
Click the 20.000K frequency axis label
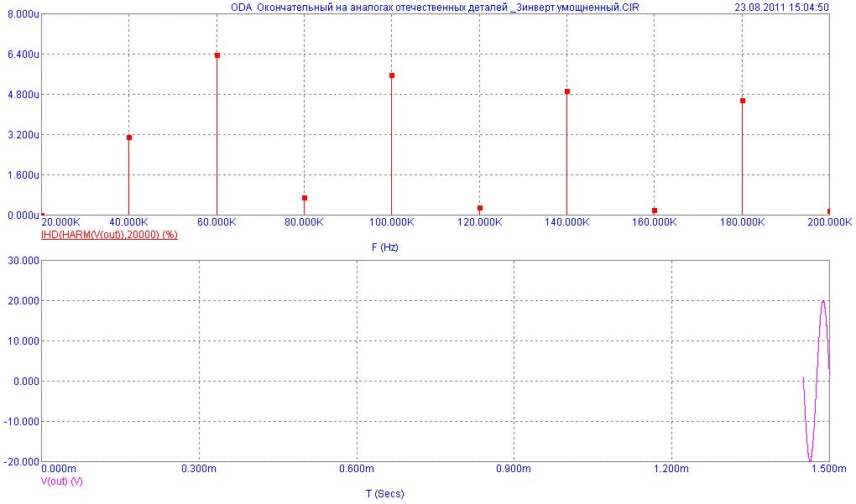tap(60, 222)
